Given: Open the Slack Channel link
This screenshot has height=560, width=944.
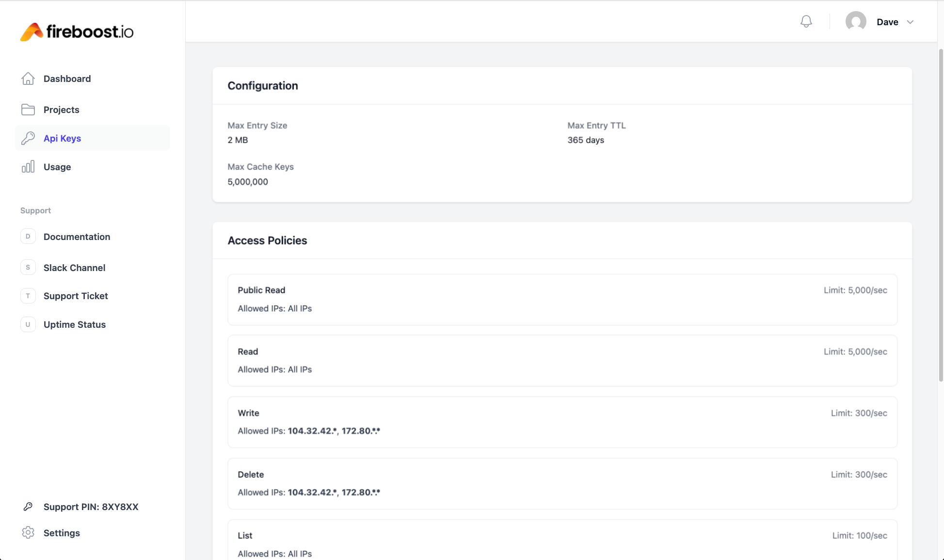Looking at the screenshot, I should tap(74, 268).
